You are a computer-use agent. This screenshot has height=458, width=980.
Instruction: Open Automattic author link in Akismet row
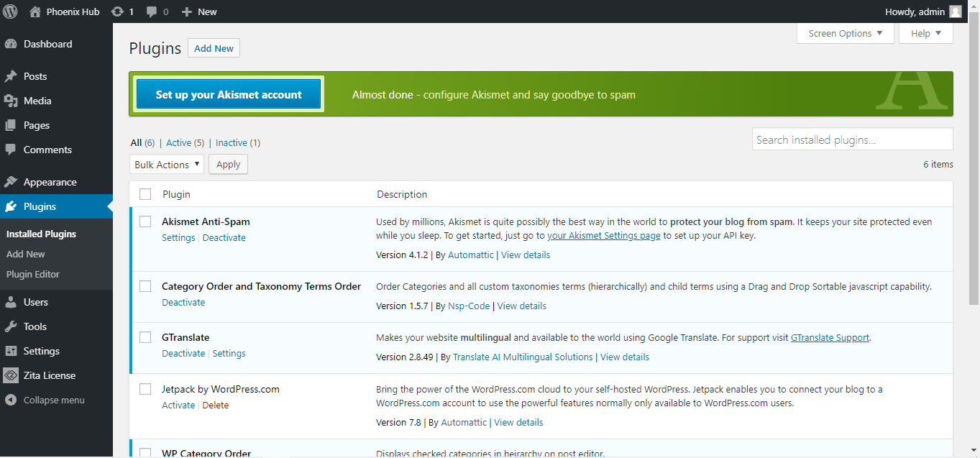click(471, 255)
